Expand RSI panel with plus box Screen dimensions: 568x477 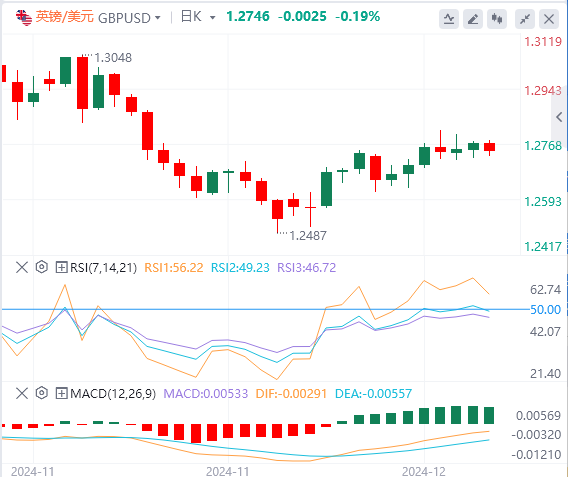click(61, 268)
